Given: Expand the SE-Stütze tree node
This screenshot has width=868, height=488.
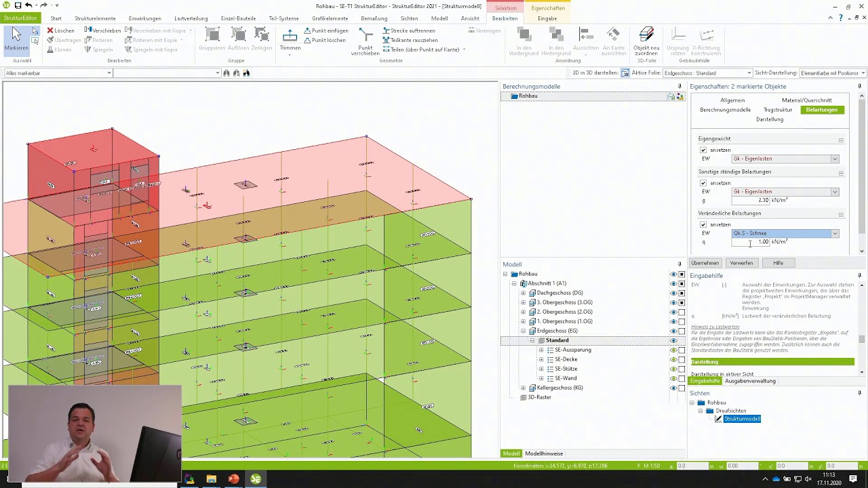Looking at the screenshot, I should coord(541,369).
